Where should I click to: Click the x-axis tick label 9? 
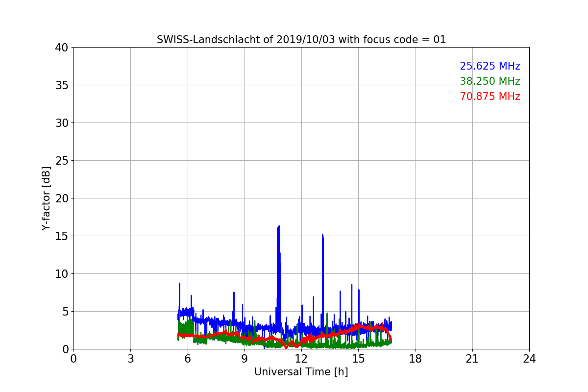pyautogui.click(x=244, y=359)
